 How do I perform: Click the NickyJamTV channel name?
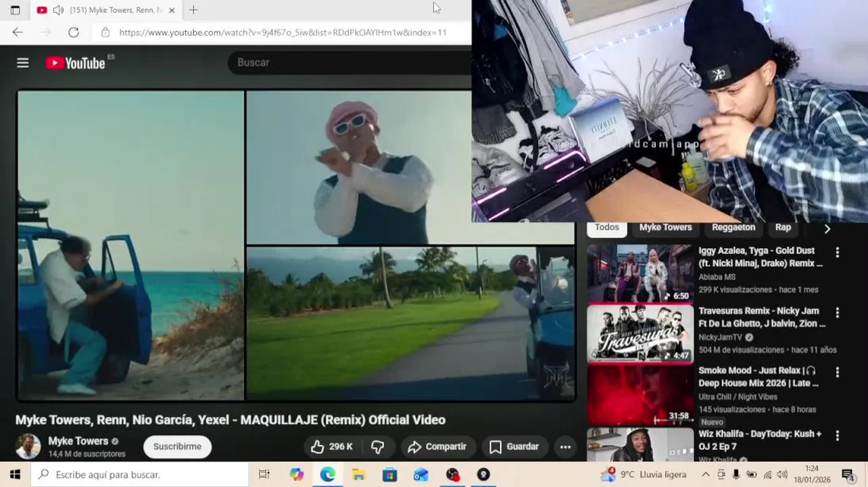pyautogui.click(x=721, y=337)
